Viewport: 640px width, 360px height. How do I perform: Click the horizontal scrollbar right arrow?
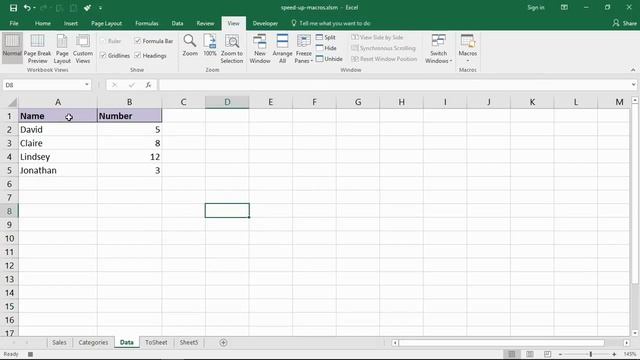point(627,343)
